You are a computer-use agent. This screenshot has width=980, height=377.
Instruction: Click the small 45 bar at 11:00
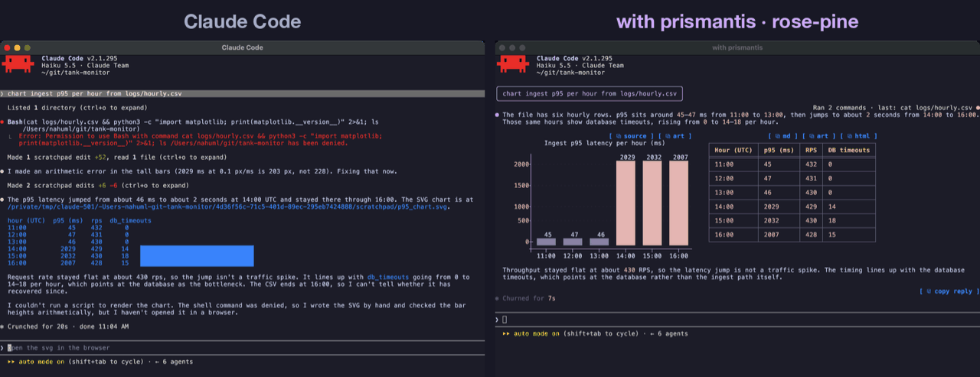click(x=546, y=242)
